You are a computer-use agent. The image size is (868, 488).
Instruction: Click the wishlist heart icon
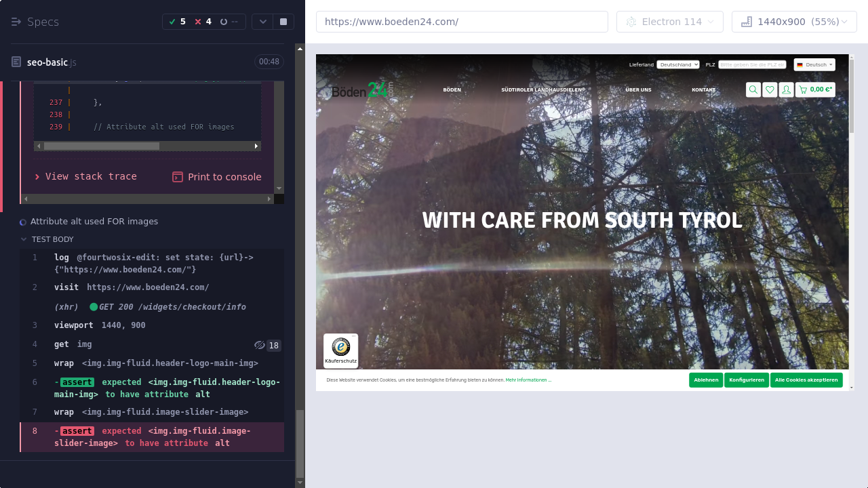click(770, 89)
